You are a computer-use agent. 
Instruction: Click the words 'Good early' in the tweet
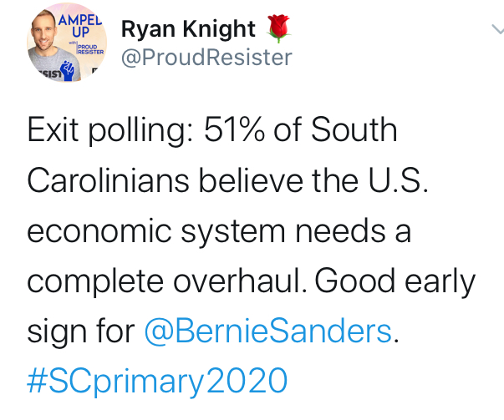(x=395, y=282)
